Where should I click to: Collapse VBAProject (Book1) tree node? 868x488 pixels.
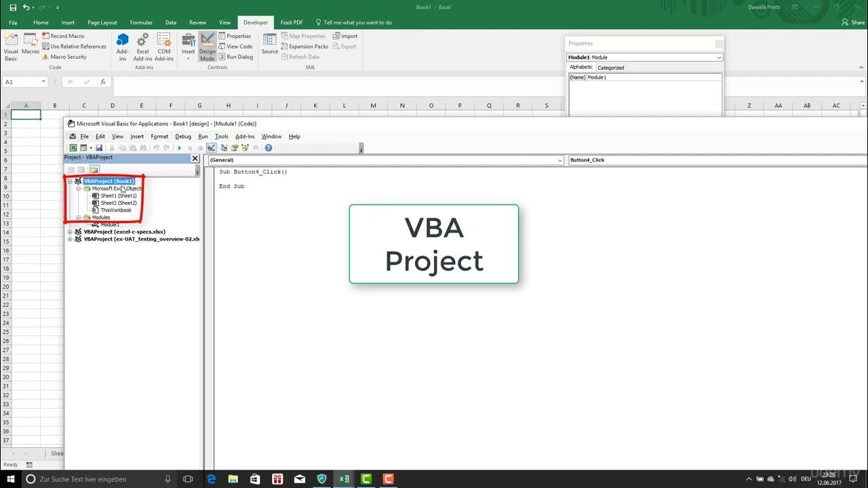[x=70, y=182]
